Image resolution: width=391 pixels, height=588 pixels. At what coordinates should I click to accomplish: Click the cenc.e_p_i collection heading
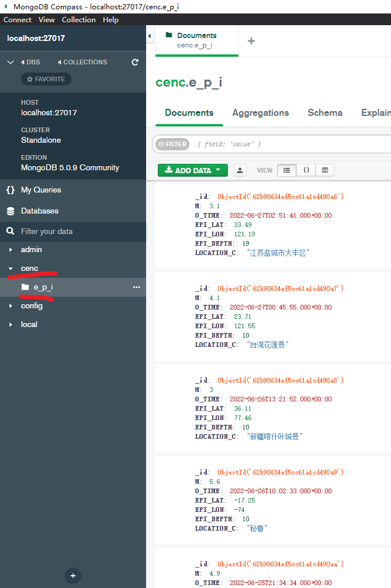tap(189, 82)
